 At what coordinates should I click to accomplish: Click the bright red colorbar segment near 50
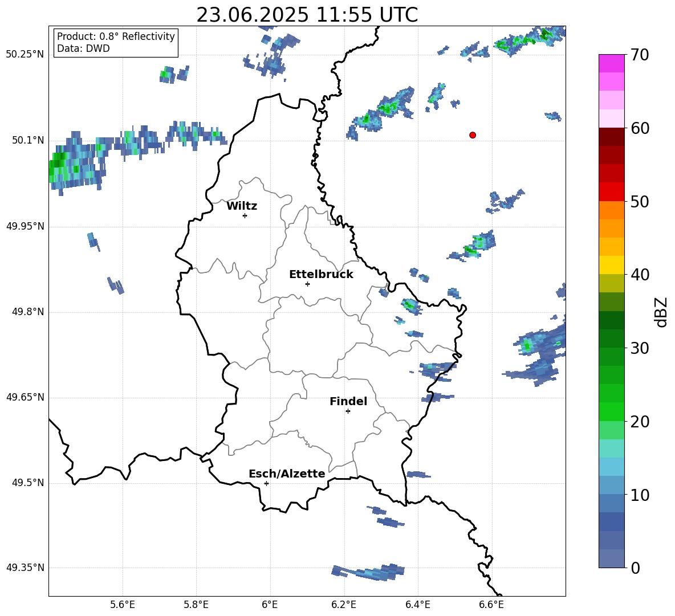[612, 192]
